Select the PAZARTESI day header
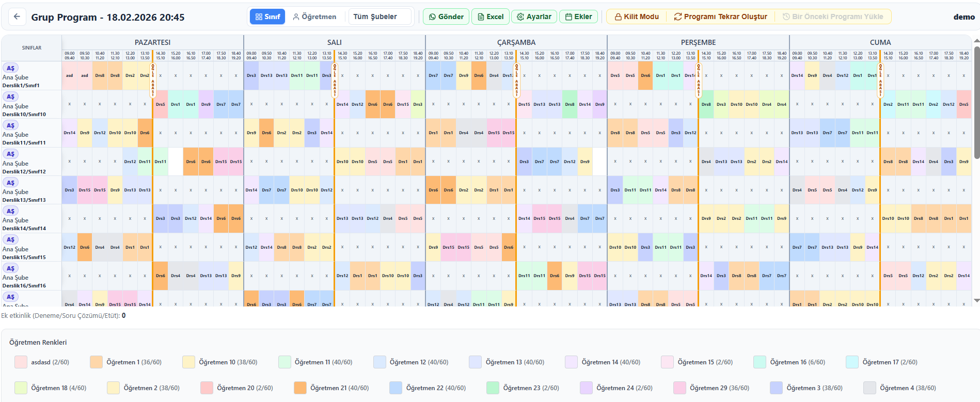Screen dimensions: 980x402 coord(152,42)
